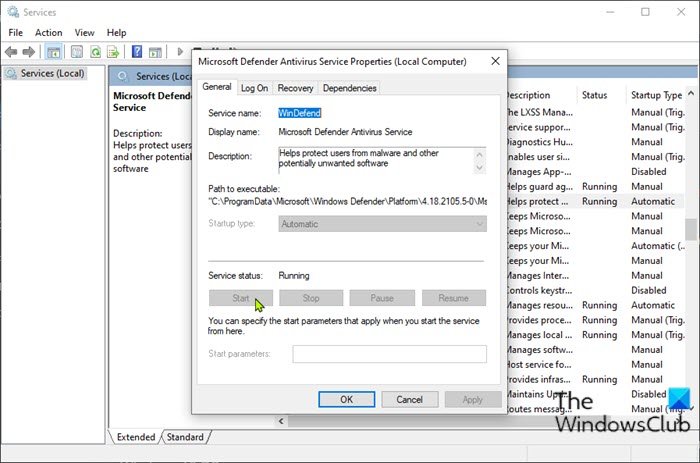700x463 pixels.
Task: Click the path to executable text
Action: [347, 201]
